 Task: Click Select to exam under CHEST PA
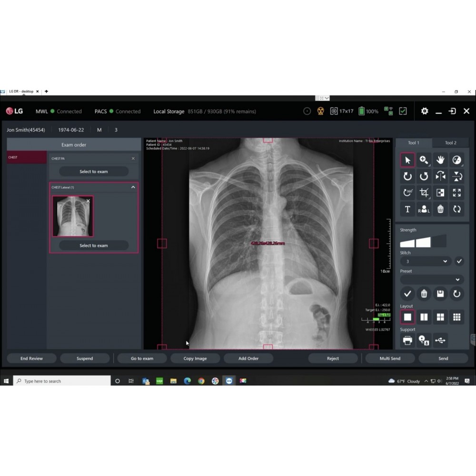[93, 171]
